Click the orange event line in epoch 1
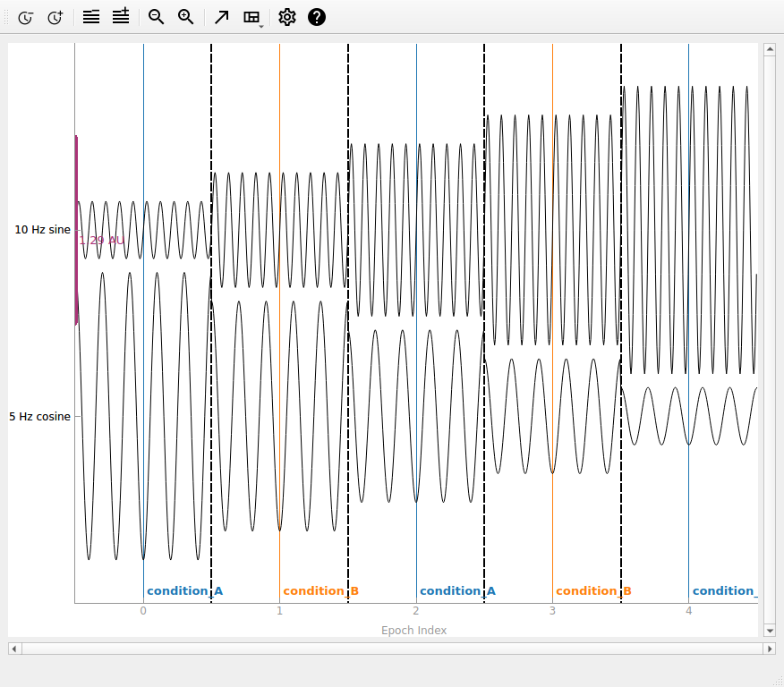 pyautogui.click(x=279, y=319)
